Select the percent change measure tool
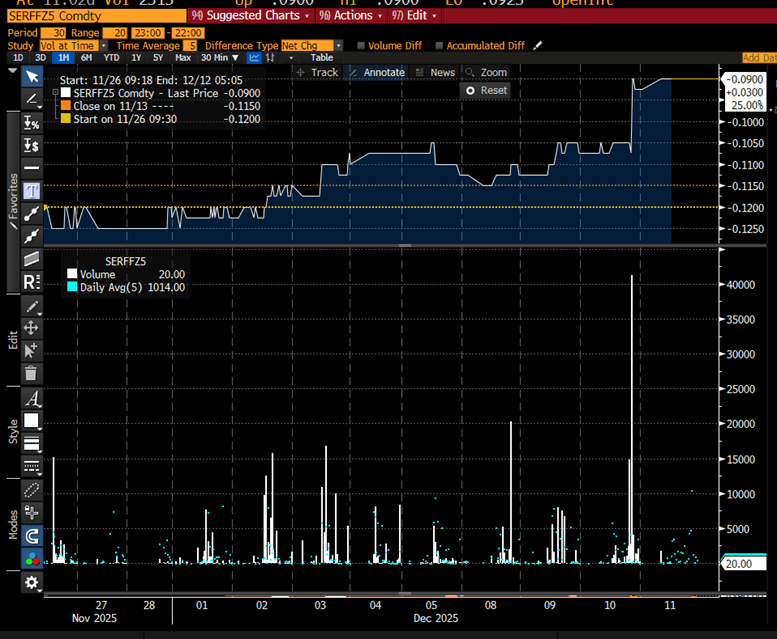The height and width of the screenshot is (639, 777). click(31, 123)
